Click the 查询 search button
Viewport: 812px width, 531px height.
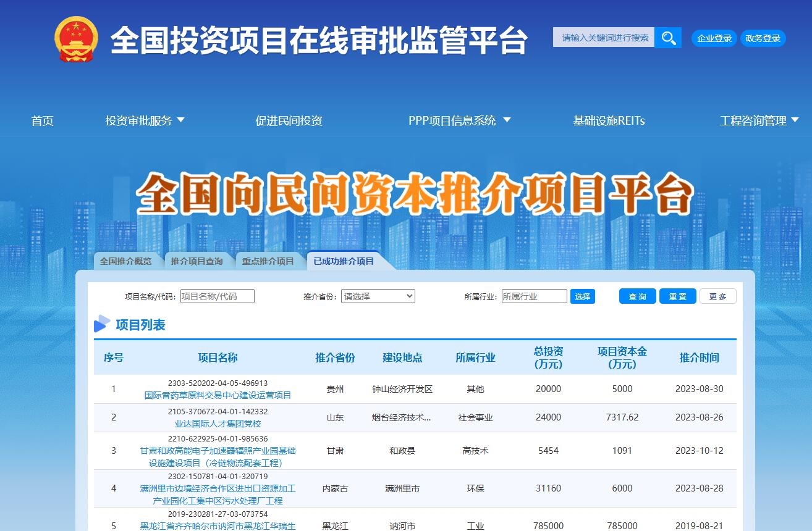pos(637,296)
